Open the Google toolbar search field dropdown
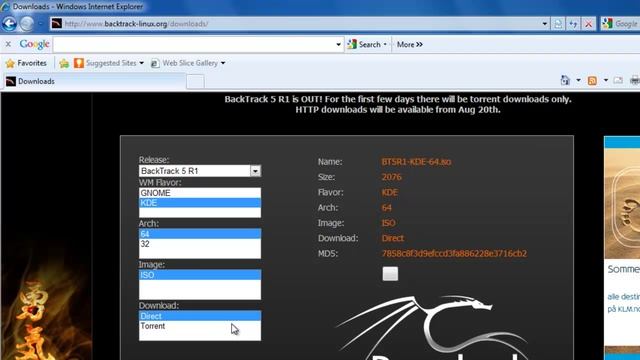The image size is (640, 360). point(338,44)
